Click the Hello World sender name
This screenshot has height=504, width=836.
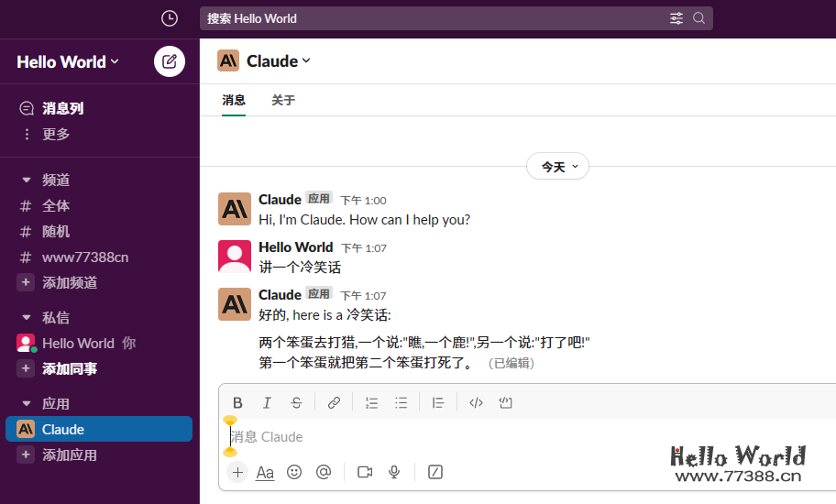point(296,247)
